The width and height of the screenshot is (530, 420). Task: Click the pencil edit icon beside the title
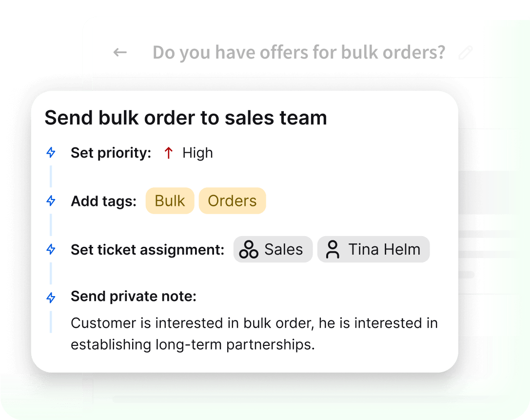(x=465, y=52)
